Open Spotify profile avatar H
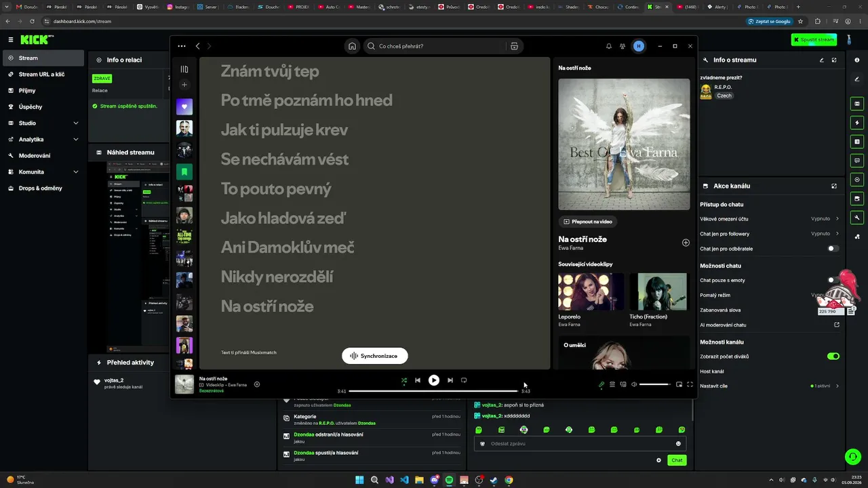868x488 pixels. [638, 46]
